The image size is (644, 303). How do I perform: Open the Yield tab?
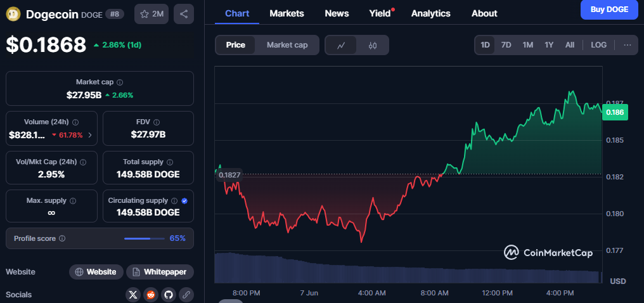[380, 13]
